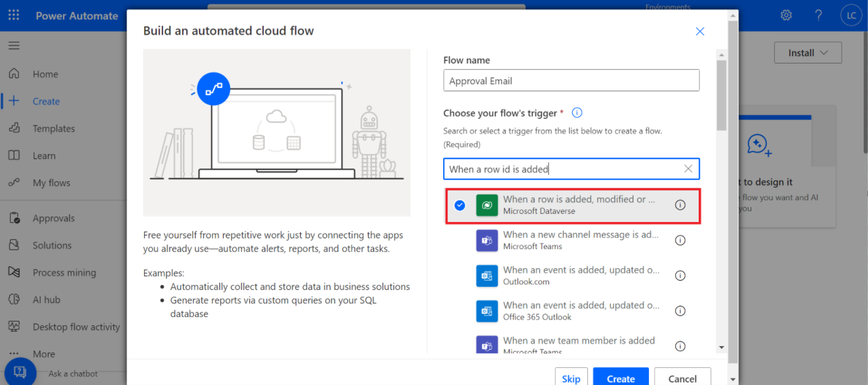Click the help question mark icon
The height and width of the screenshot is (385, 868).
[x=818, y=15]
